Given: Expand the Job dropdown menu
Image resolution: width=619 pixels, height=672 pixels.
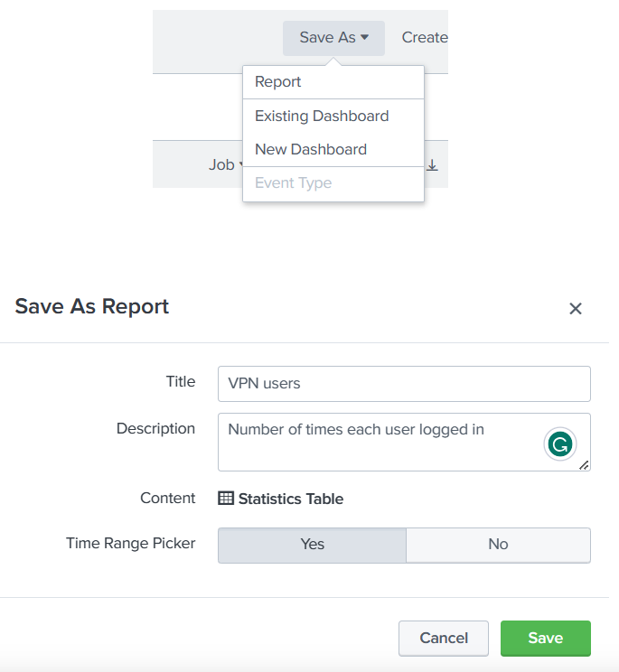Looking at the screenshot, I should click(x=222, y=165).
